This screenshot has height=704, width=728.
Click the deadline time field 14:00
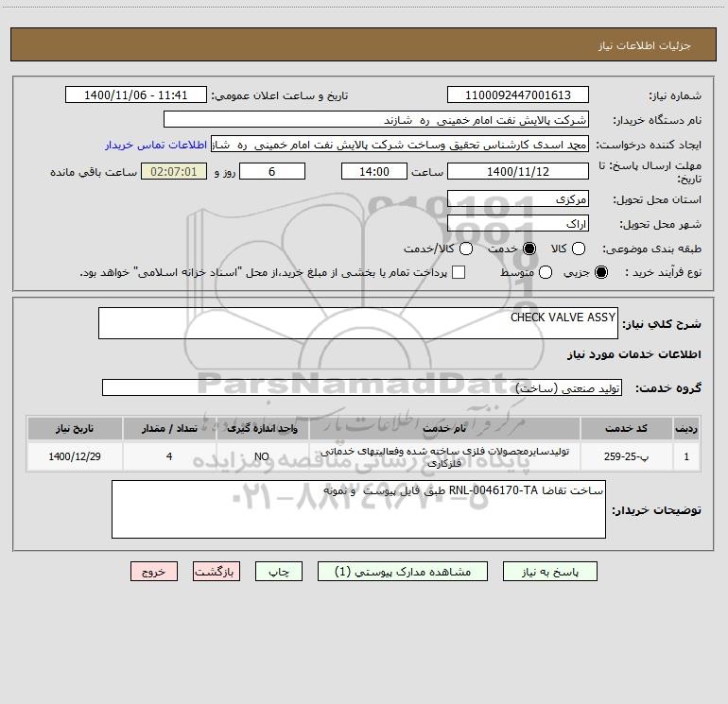(374, 171)
